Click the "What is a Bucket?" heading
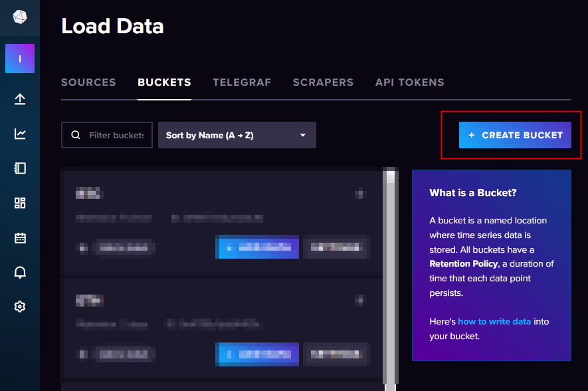 [x=472, y=193]
